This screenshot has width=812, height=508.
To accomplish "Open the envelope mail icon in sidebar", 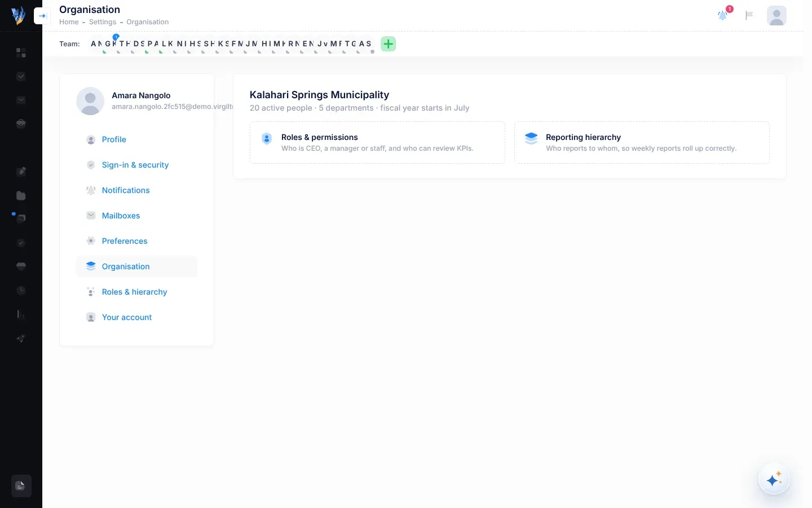I will coord(21,100).
